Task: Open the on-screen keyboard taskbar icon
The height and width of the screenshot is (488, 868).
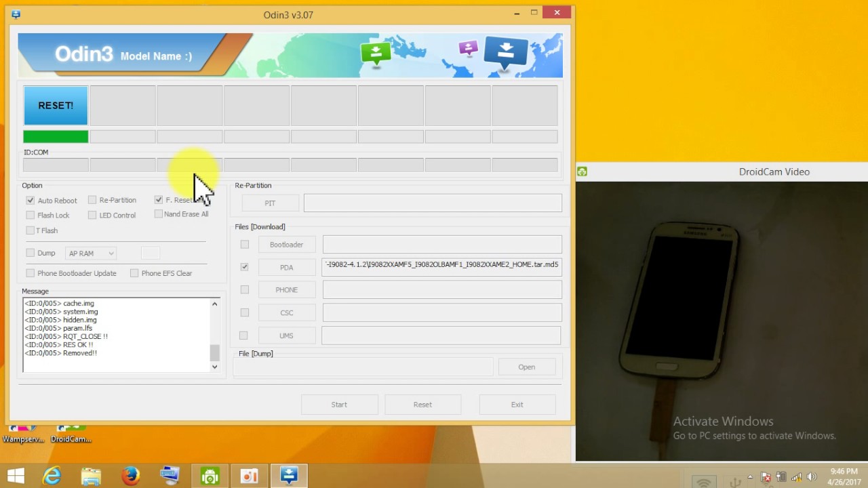Action: pos(170,476)
